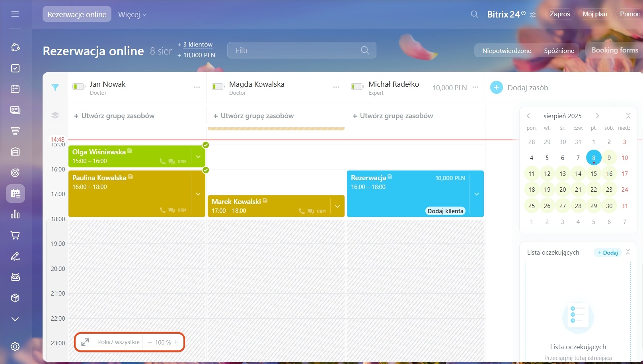The height and width of the screenshot is (364, 643).
Task: Expand the Marek Kowalski booking dropdown arrow
Action: point(337,206)
